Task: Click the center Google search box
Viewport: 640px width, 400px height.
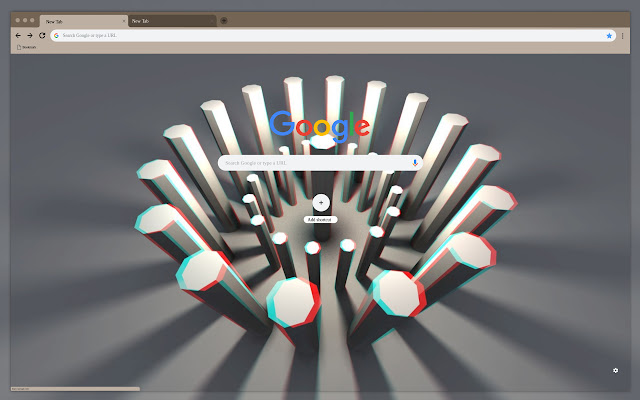Action: (x=320, y=163)
